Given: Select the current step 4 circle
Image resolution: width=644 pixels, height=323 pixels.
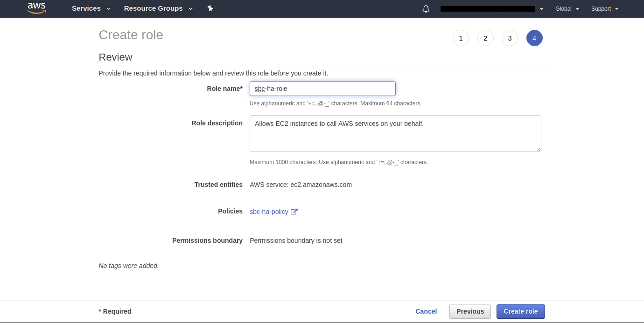Looking at the screenshot, I should coord(534,38).
